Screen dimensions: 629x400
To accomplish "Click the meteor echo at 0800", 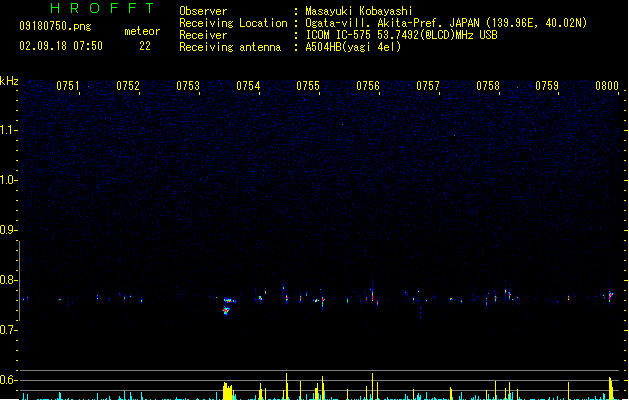I will (610, 297).
